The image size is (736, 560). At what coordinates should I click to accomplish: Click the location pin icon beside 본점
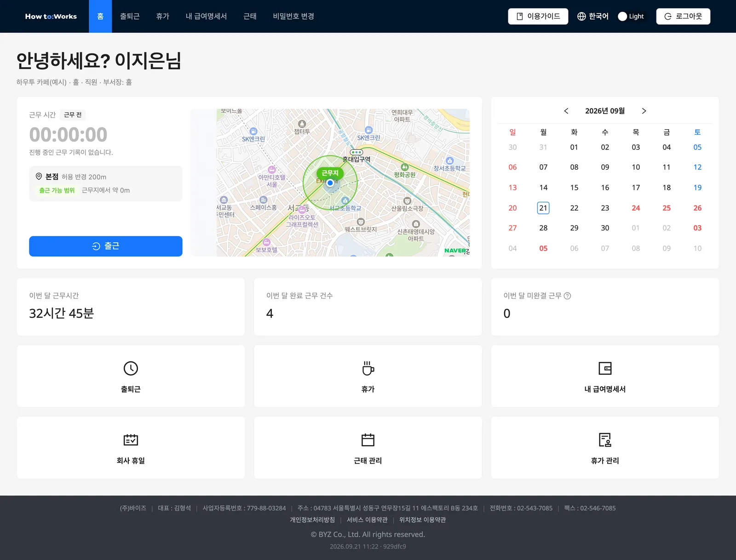pos(39,176)
